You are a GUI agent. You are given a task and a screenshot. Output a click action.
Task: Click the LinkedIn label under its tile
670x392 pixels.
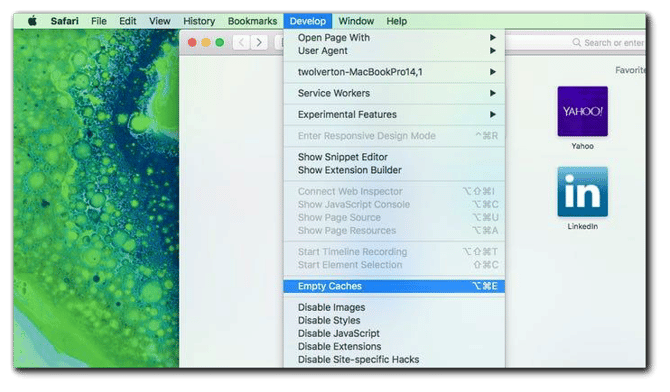582,227
